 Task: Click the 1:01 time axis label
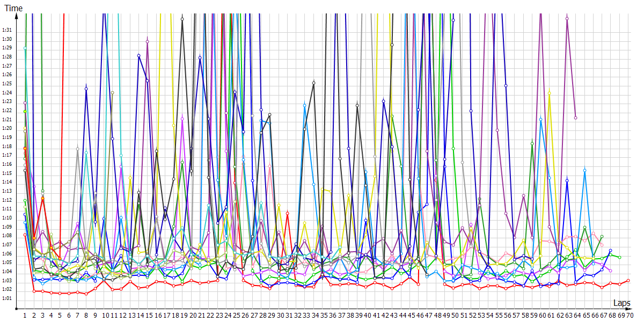[x=7, y=298]
